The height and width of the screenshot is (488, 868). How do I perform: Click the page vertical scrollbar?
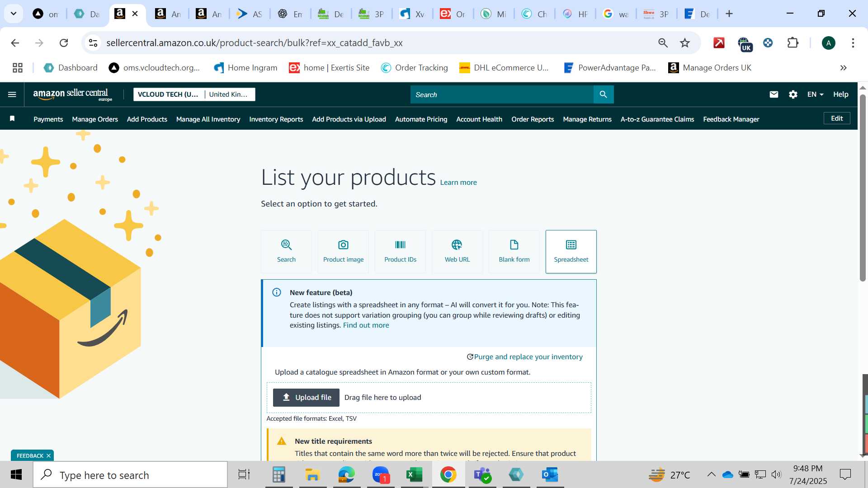click(863, 188)
